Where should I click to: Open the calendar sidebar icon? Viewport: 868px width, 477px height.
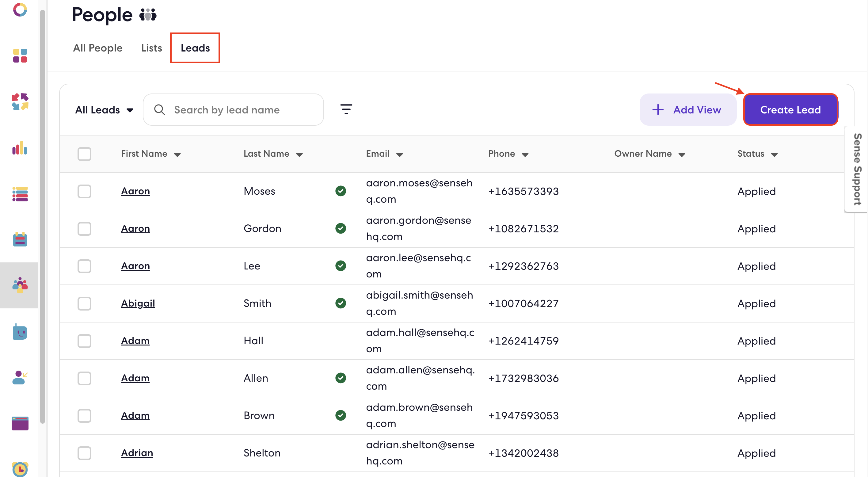[x=20, y=239]
